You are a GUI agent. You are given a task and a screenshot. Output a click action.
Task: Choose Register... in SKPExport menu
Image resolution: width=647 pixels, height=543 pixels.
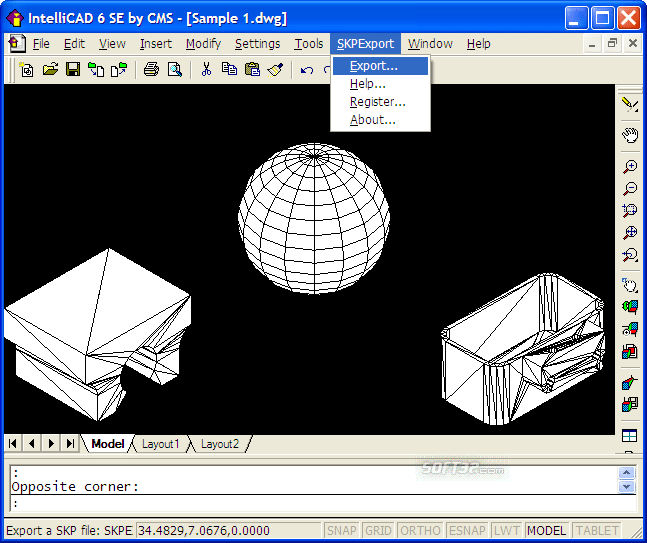tap(380, 102)
